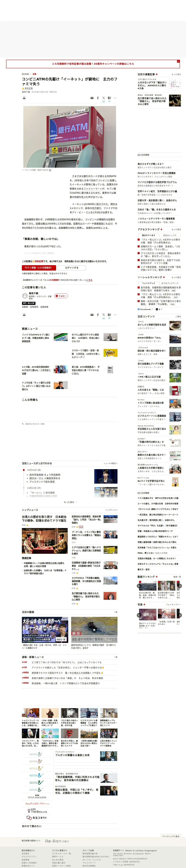
Task: Share on Facebook from top share bar
Action: coord(98,98)
